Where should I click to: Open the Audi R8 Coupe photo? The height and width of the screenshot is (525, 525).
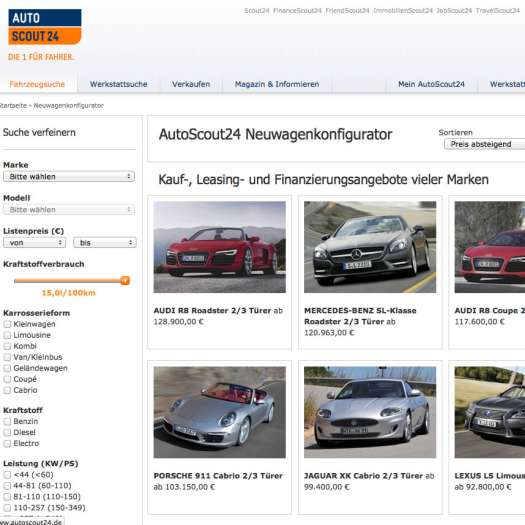(x=490, y=247)
